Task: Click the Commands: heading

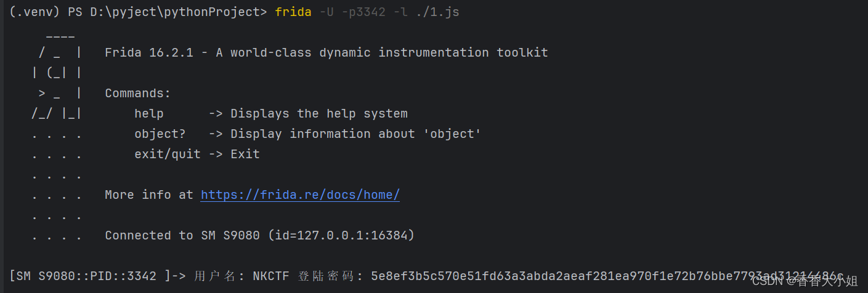Action: tap(137, 94)
